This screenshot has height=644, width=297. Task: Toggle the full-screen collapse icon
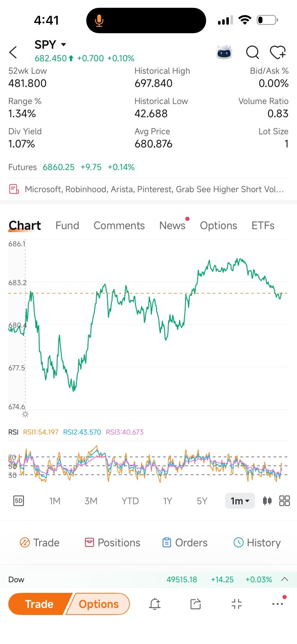pos(237,604)
